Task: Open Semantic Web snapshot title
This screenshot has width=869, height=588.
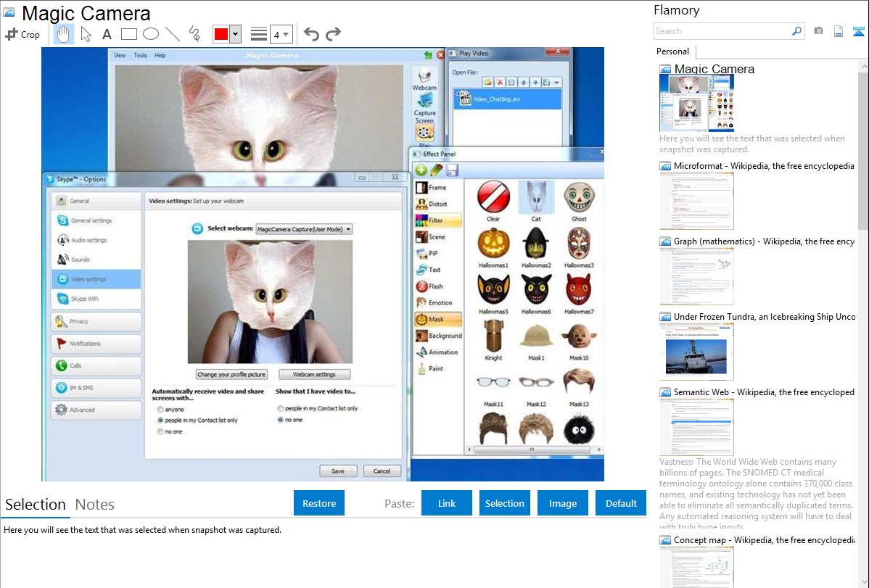Action: 764,392
